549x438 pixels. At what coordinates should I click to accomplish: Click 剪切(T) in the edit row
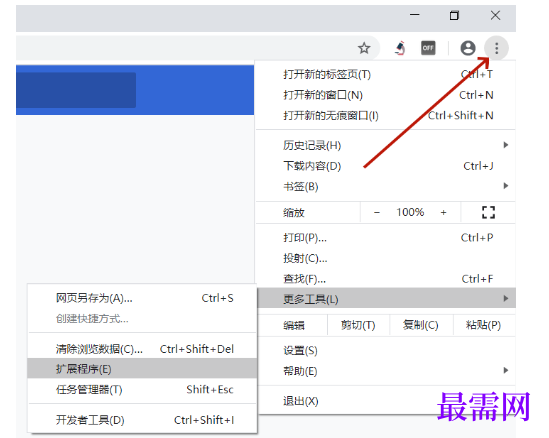pyautogui.click(x=358, y=325)
